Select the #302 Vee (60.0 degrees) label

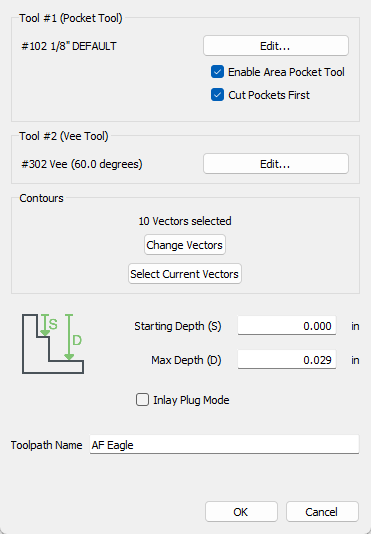click(x=82, y=164)
